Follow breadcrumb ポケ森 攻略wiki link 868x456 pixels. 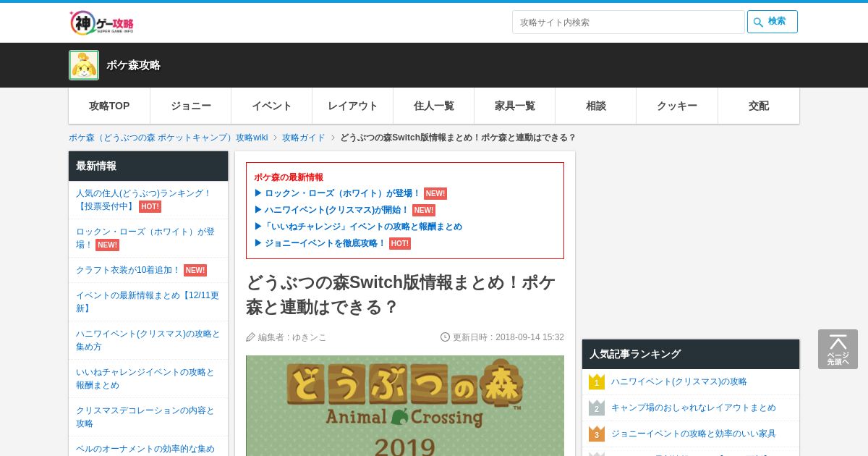click(169, 138)
